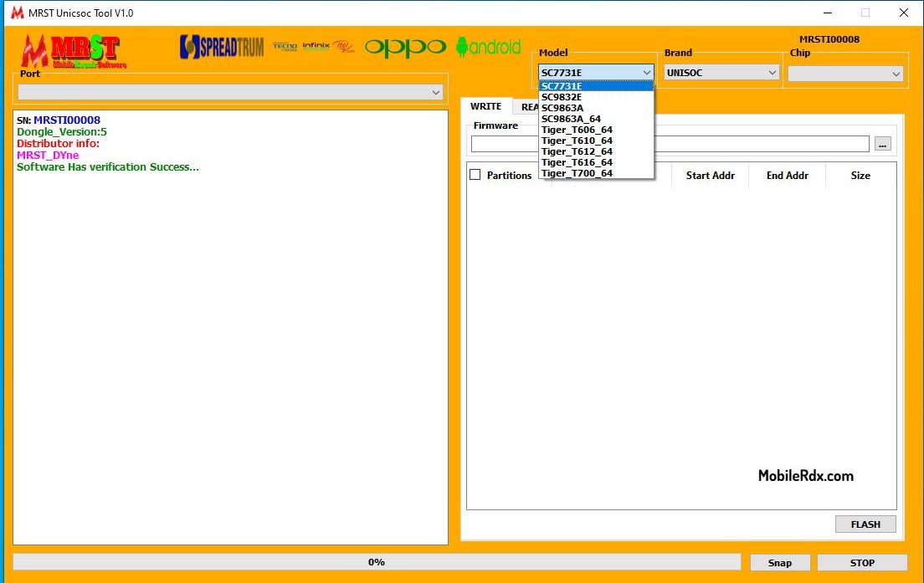Click the OPPO logo
The image size is (924, 583).
405,47
